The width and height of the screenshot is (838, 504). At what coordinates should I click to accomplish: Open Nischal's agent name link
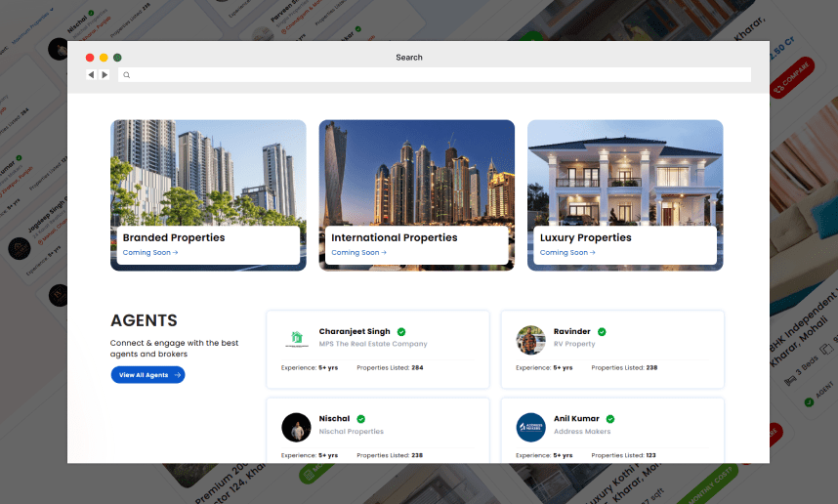click(x=334, y=419)
